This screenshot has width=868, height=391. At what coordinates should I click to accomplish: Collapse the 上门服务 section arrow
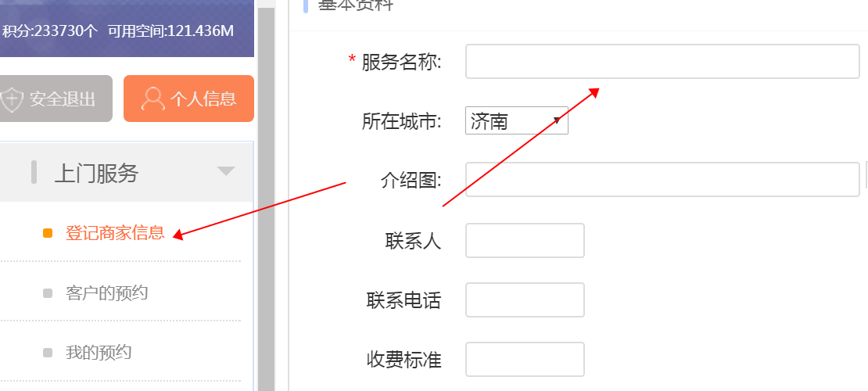226,170
